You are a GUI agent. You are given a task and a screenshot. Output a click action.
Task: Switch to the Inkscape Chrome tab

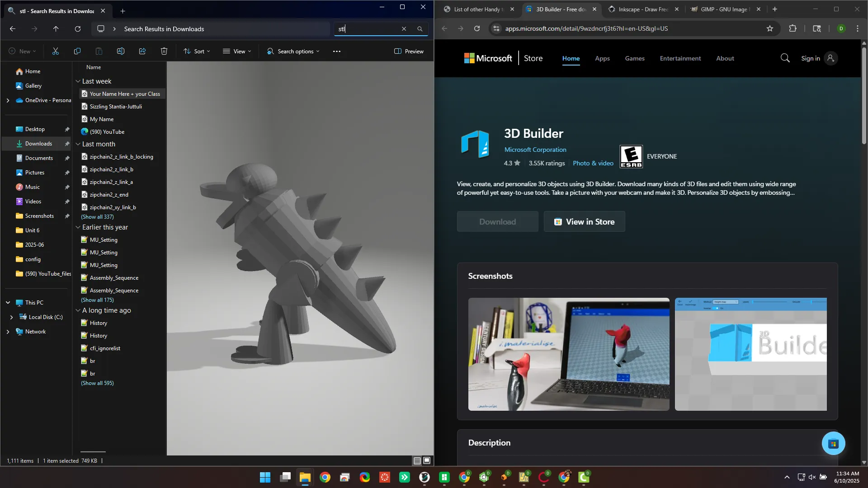point(642,9)
